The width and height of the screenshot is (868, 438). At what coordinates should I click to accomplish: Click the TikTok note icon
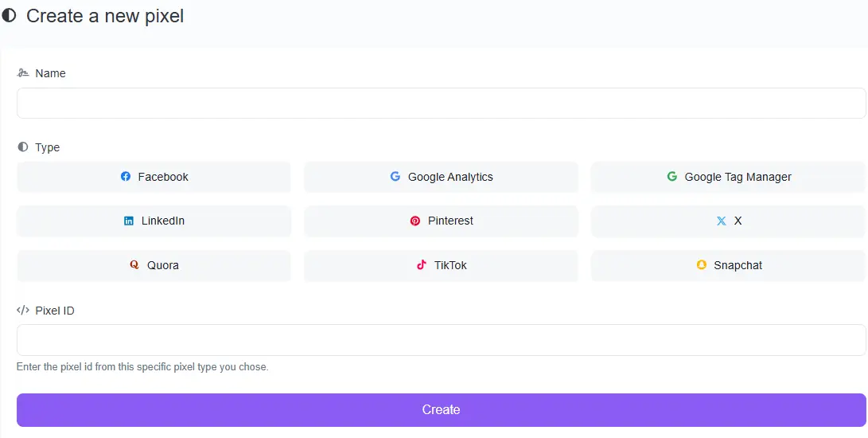point(422,264)
